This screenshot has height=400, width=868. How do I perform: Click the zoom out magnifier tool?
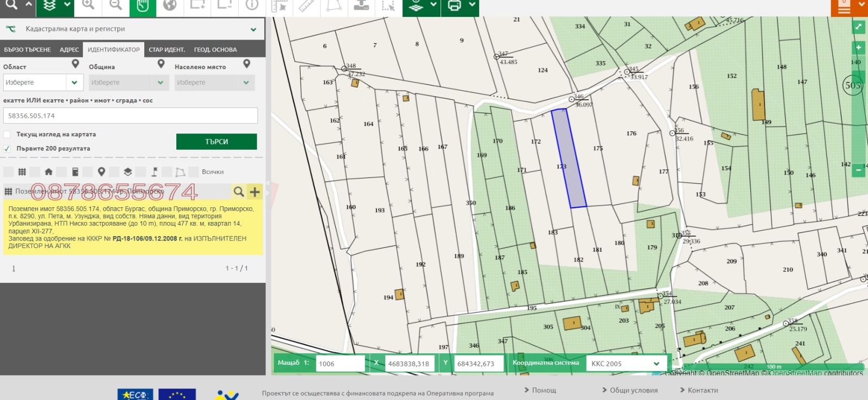point(116,5)
